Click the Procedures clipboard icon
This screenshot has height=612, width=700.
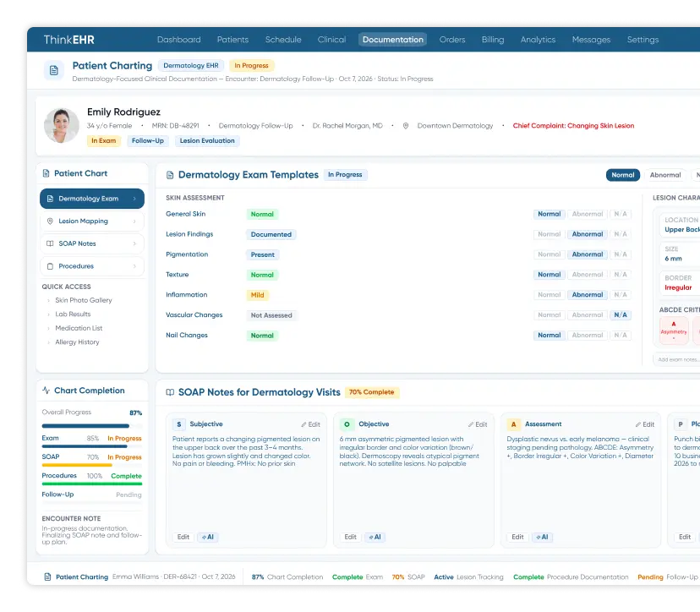click(50, 266)
